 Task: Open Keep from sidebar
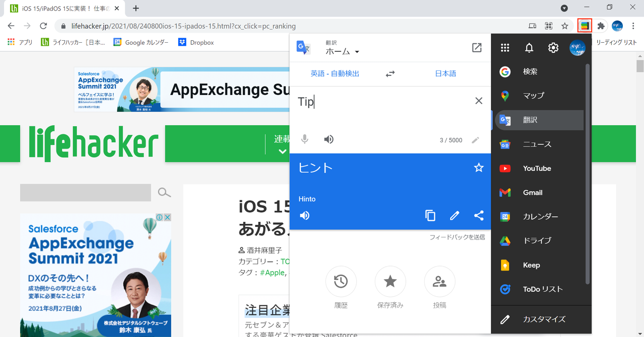pos(539,265)
